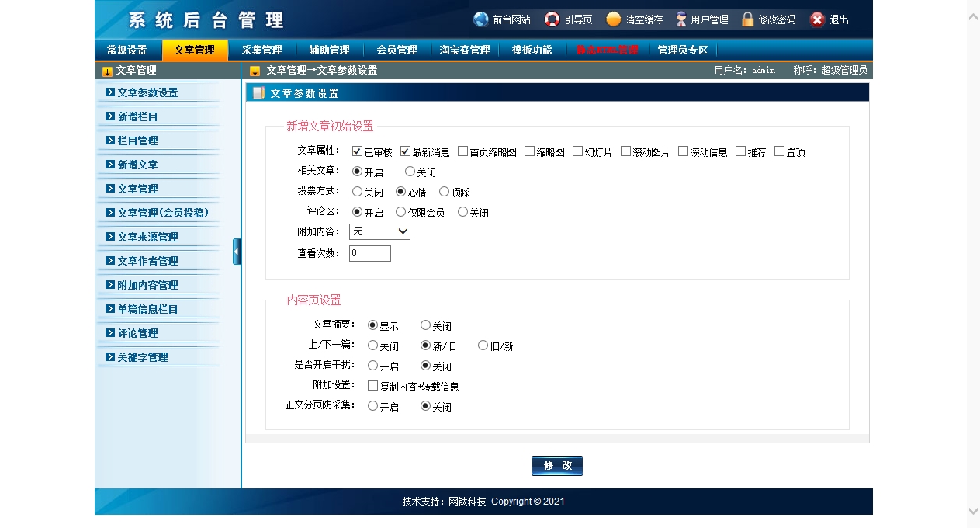
Task: Select 顶踩 radio for 投票方式
Action: point(444,192)
